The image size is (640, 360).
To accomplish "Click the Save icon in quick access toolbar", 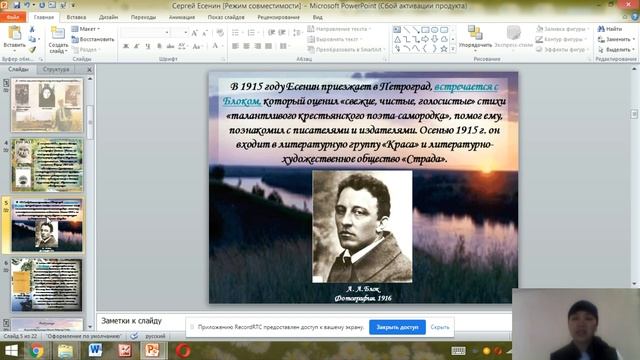I will pyautogui.click(x=17, y=5).
